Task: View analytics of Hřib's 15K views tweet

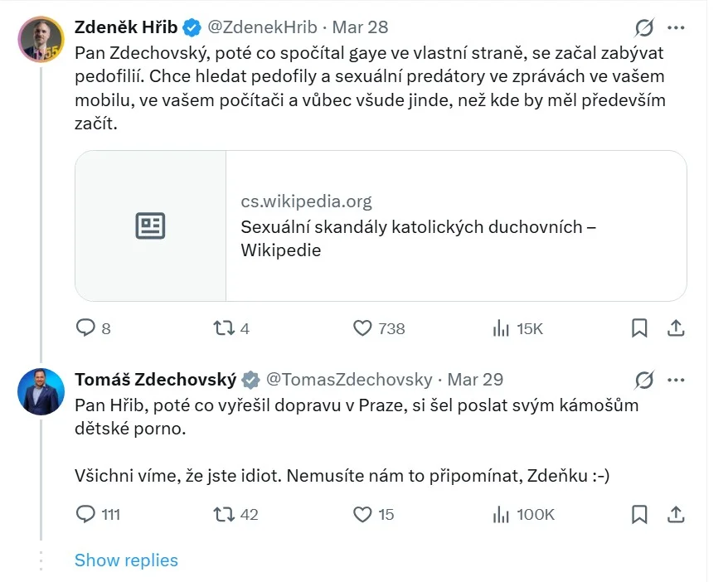Action: coord(501,328)
